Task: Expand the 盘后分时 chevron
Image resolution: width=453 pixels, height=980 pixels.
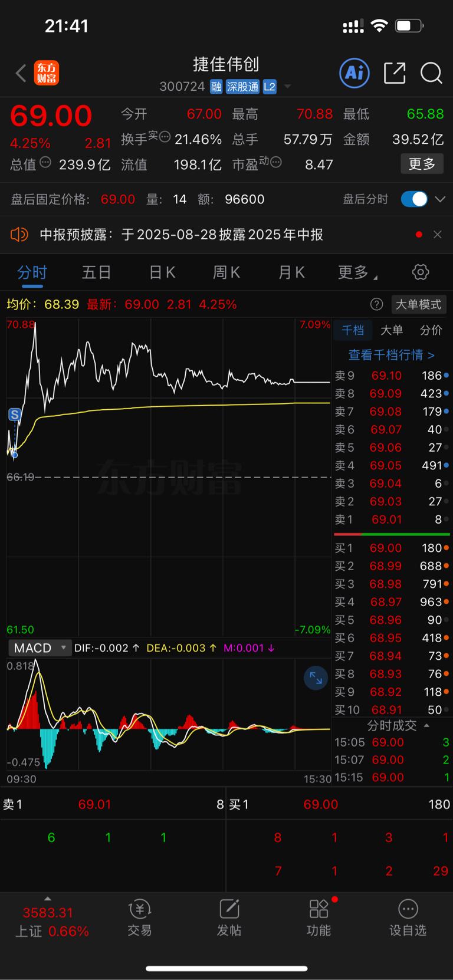Action: click(x=440, y=199)
